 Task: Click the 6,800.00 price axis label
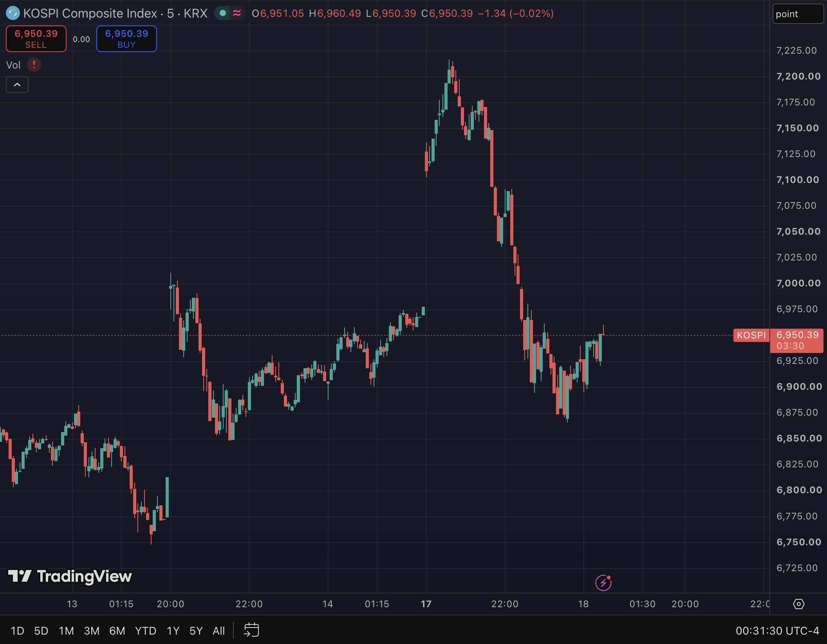(799, 490)
